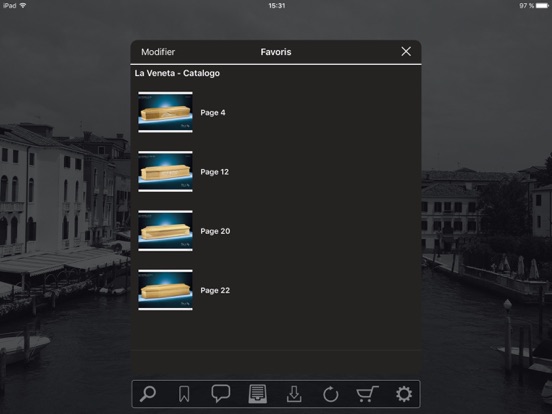
Task: Tap the 'Favoris' panel title
Action: 276,52
